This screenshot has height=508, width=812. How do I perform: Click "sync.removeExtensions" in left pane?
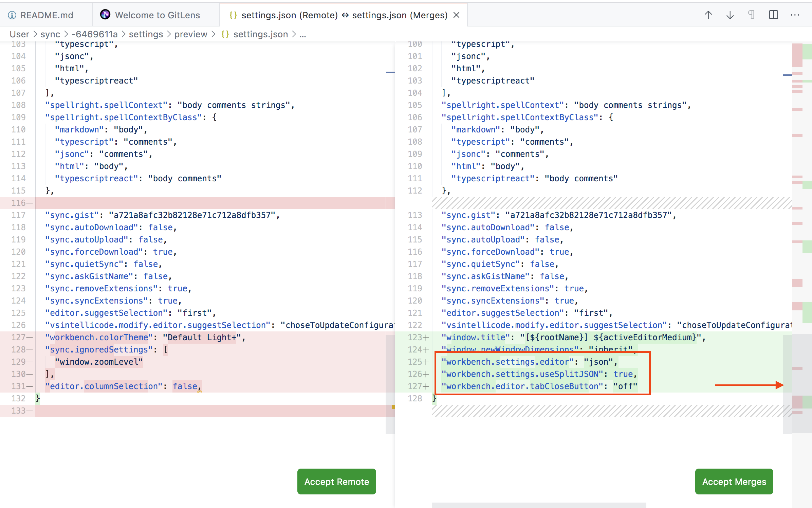coord(101,288)
